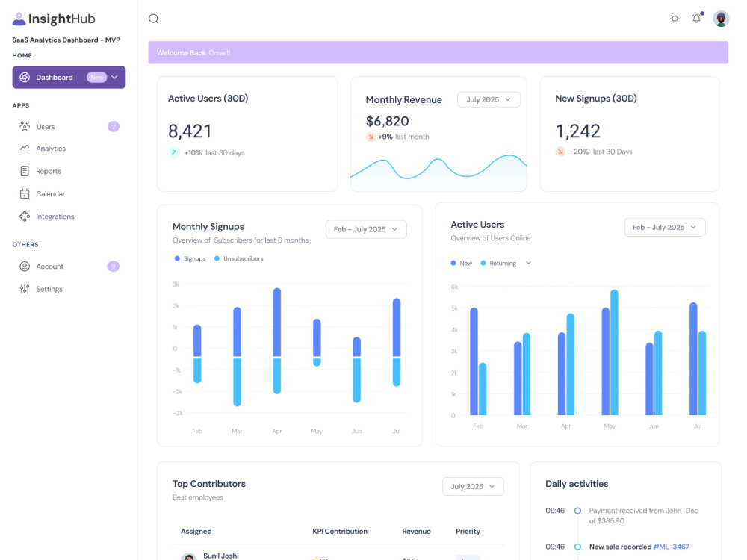This screenshot has height=560, width=747.
Task: Open Dashboard menu item
Action: 69,77
